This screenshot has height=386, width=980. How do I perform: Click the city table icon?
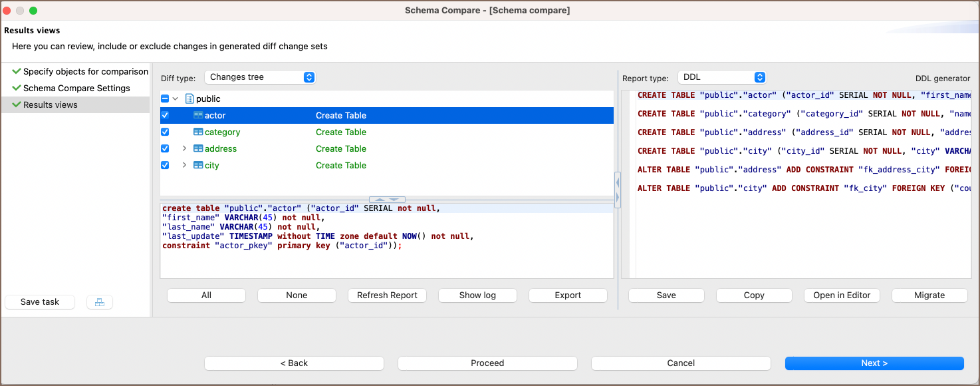(x=198, y=165)
